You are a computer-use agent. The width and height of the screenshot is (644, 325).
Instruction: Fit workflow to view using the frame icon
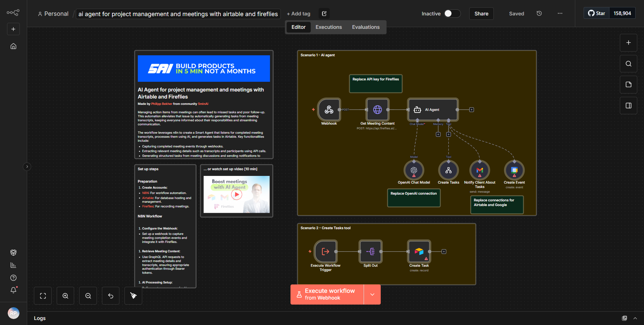43,296
